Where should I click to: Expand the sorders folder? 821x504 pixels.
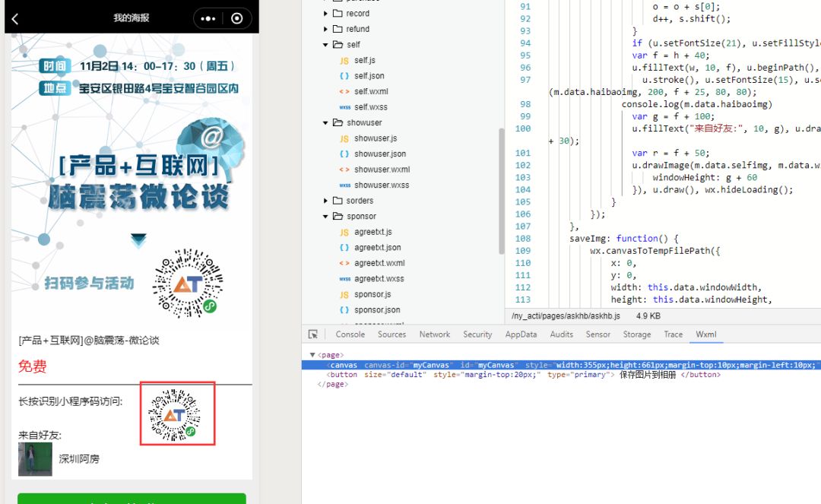tap(325, 201)
